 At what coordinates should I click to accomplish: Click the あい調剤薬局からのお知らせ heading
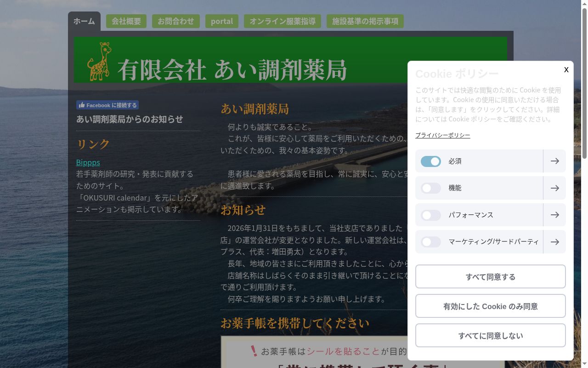click(x=130, y=119)
